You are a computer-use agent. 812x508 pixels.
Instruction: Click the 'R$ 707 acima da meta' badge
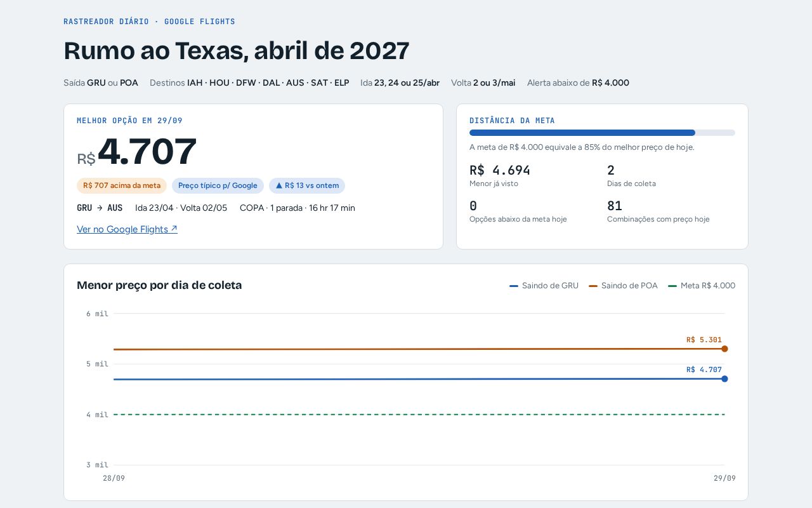coord(122,185)
